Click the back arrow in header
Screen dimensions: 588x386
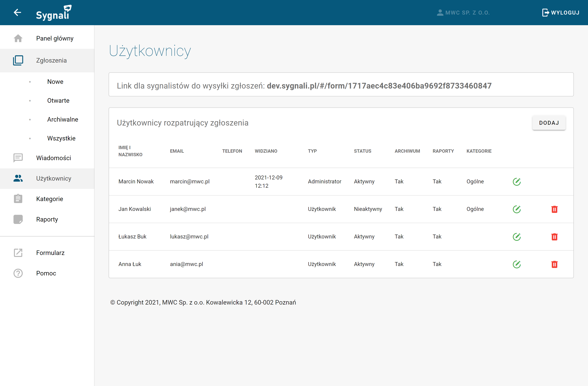17,12
